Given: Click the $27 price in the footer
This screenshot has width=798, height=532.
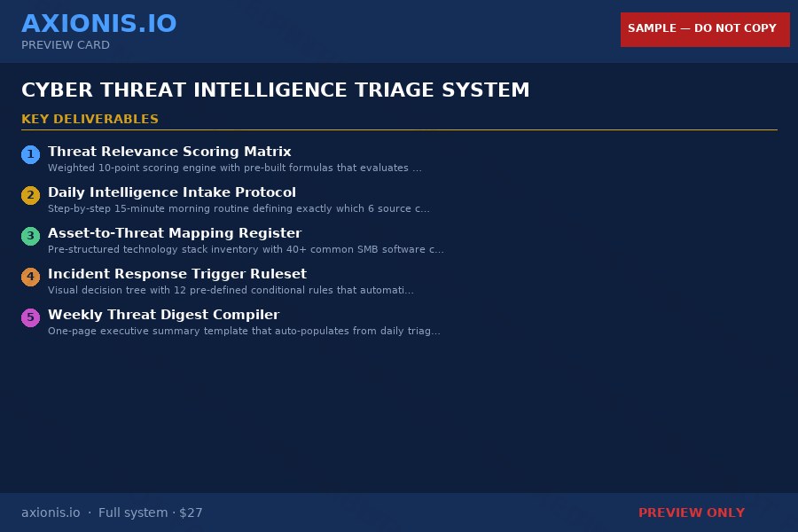Looking at the screenshot, I should point(191,512).
